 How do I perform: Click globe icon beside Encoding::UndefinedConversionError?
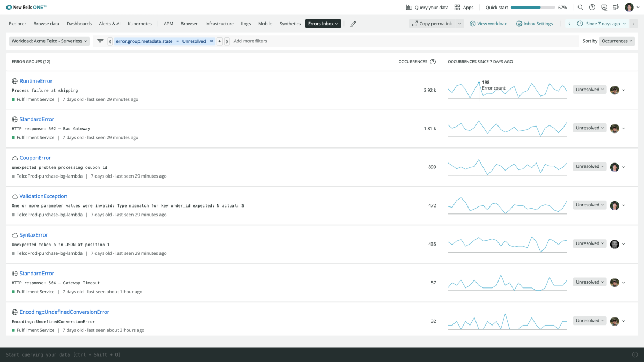click(x=15, y=312)
